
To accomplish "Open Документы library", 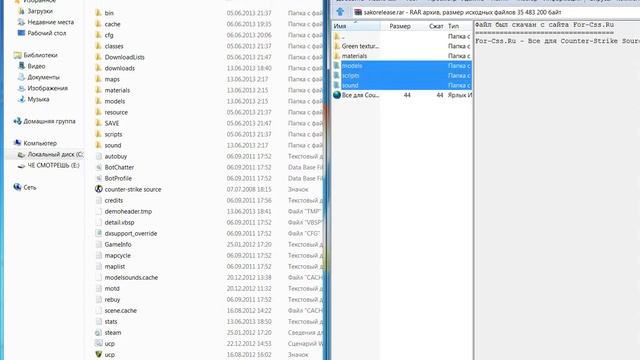I will (x=43, y=77).
